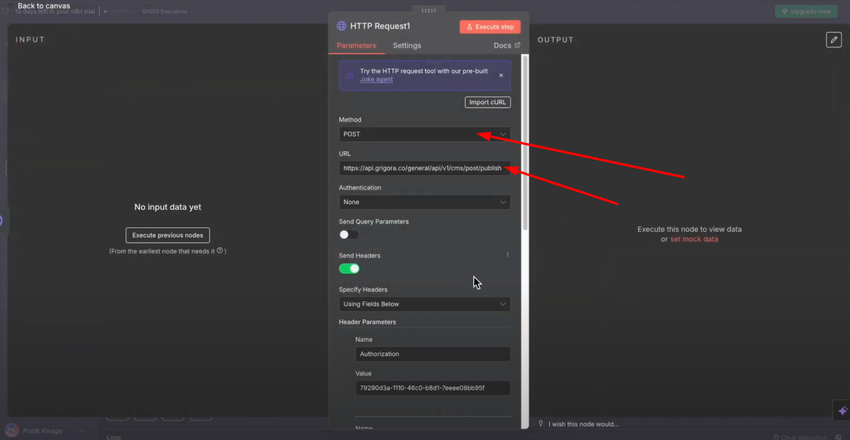Open the Method dropdown showing POST

424,134
